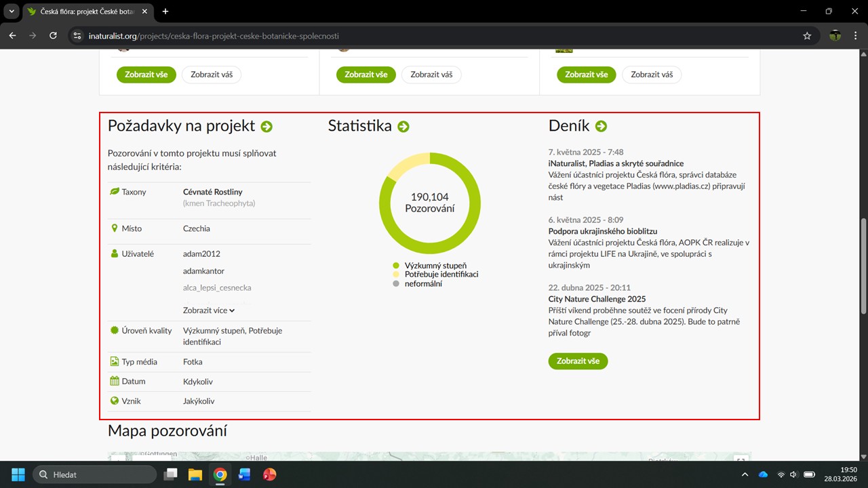Open Google Chrome in the taskbar

(220, 474)
